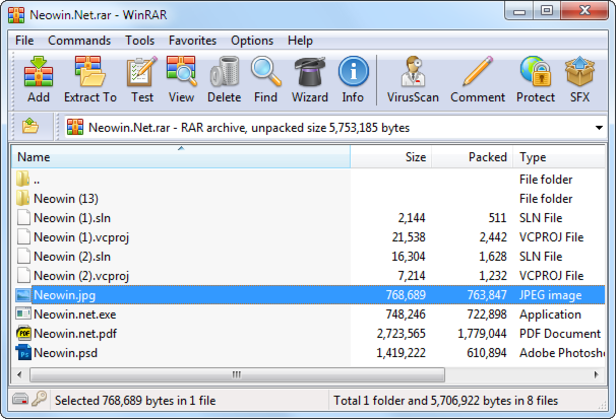616x419 pixels.
Task: Click the scroll left arrow
Action: [19, 375]
